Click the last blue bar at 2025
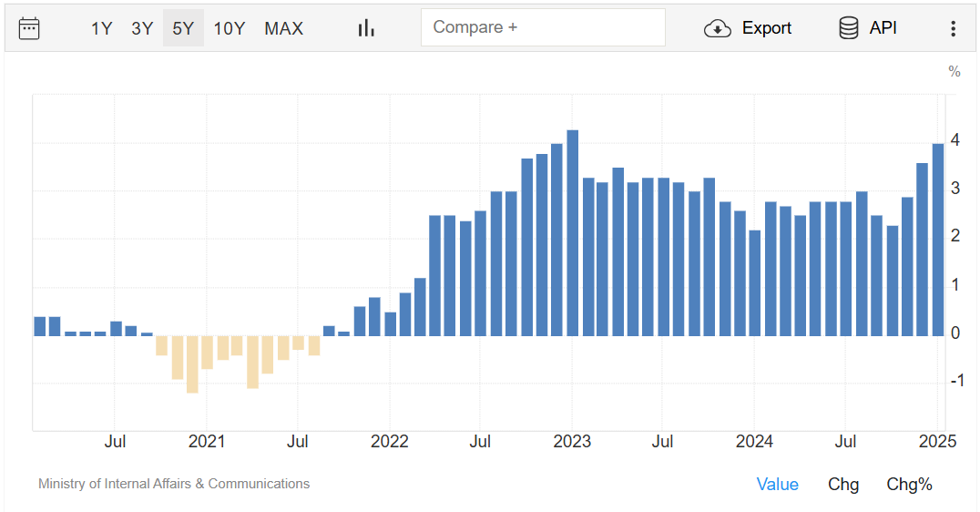 937,240
